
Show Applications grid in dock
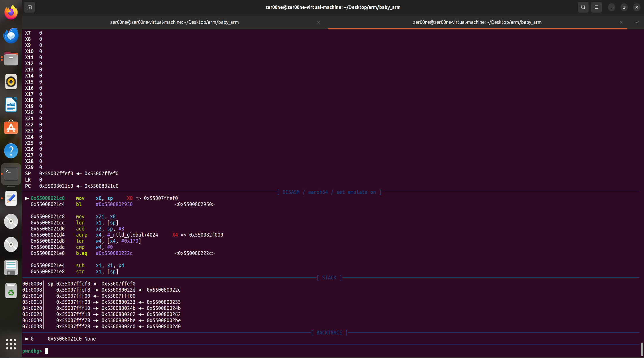point(11,344)
